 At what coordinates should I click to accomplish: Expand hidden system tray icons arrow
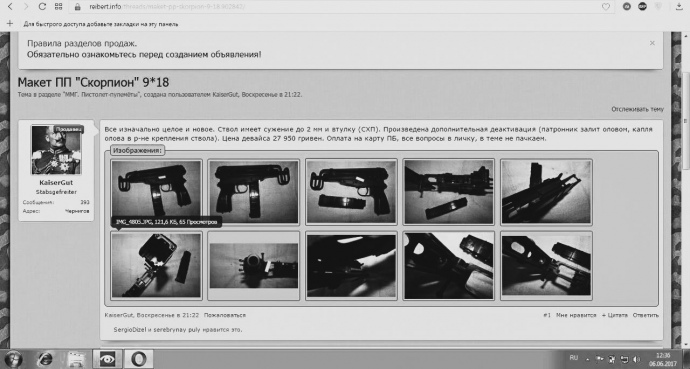587,358
